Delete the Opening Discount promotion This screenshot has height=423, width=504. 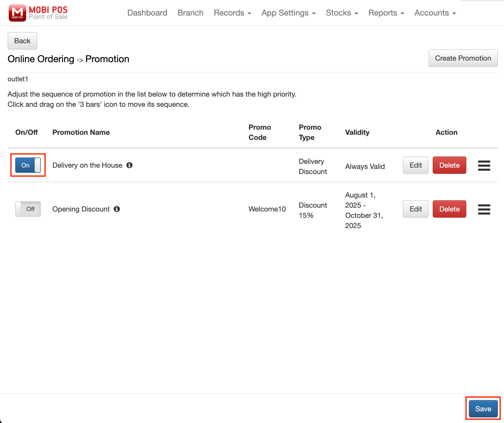(449, 209)
